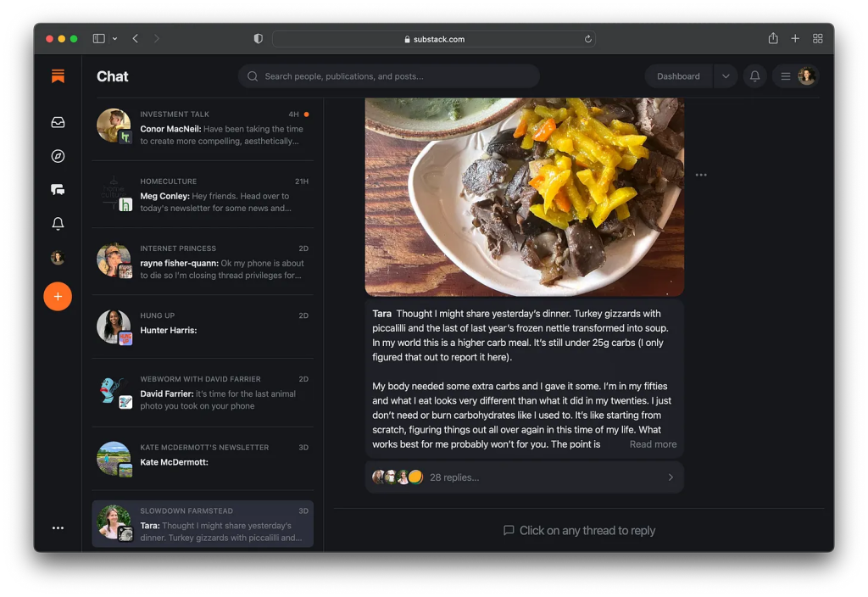
Task: Select the Explore compass icon
Action: (58, 155)
